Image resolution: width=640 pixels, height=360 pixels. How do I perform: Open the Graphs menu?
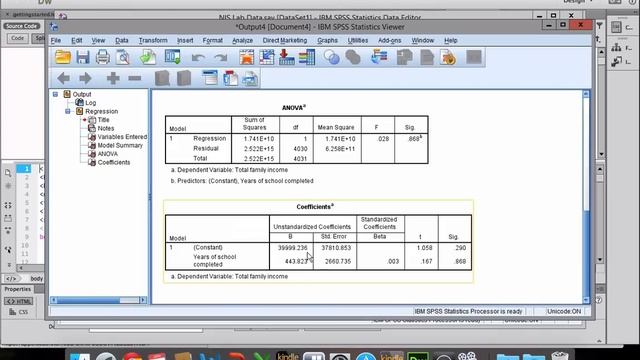point(327,40)
